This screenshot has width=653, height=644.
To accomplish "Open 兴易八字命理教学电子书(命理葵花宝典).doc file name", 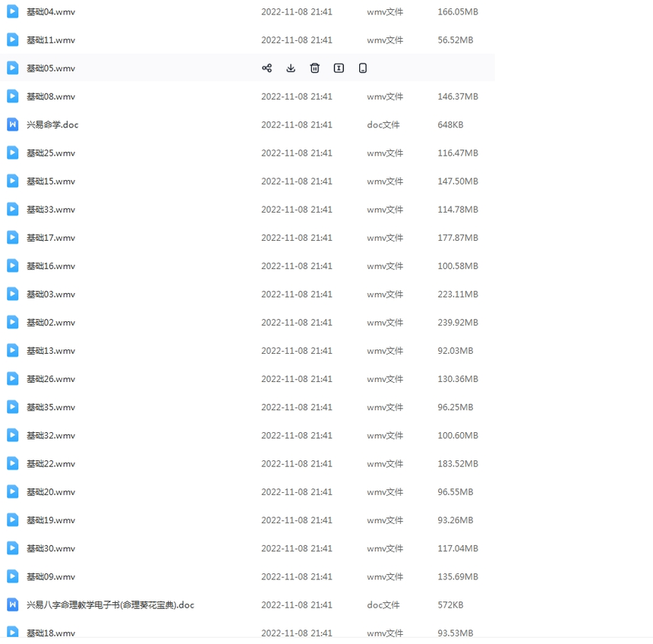I will (x=110, y=605).
